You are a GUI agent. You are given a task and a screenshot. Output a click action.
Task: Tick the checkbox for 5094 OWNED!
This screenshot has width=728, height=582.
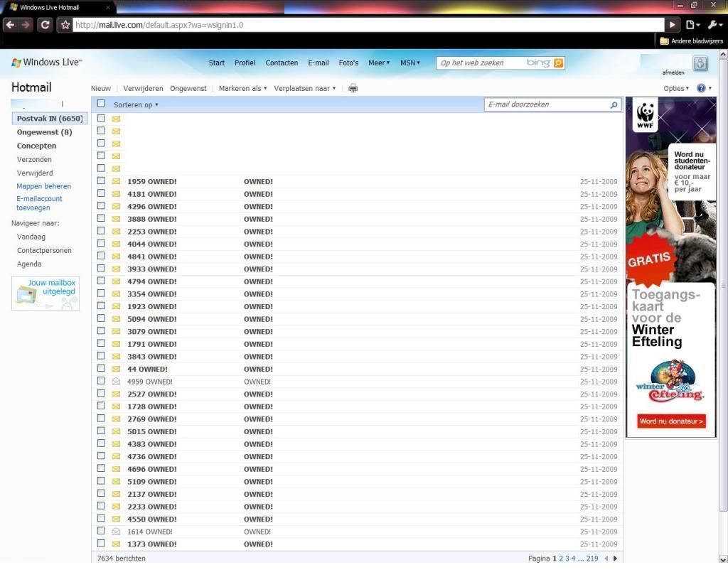point(101,318)
